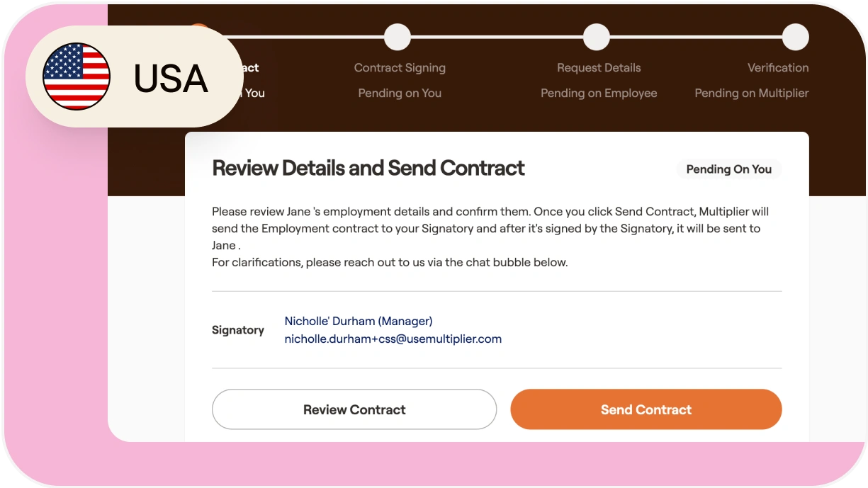Click the Review Contract button
This screenshot has height=488, width=868.
(354, 409)
